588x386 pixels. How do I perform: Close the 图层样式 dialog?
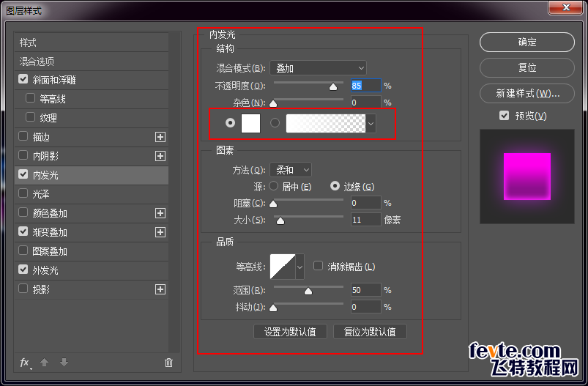(566, 7)
